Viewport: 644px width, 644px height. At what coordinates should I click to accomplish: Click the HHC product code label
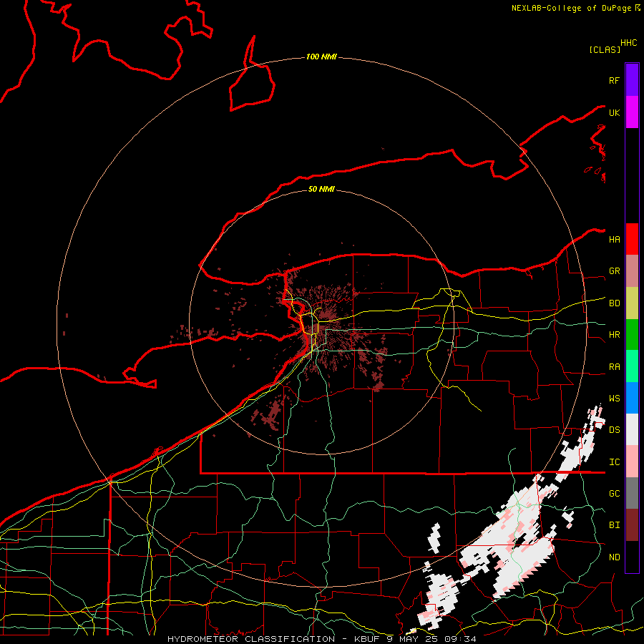[629, 43]
